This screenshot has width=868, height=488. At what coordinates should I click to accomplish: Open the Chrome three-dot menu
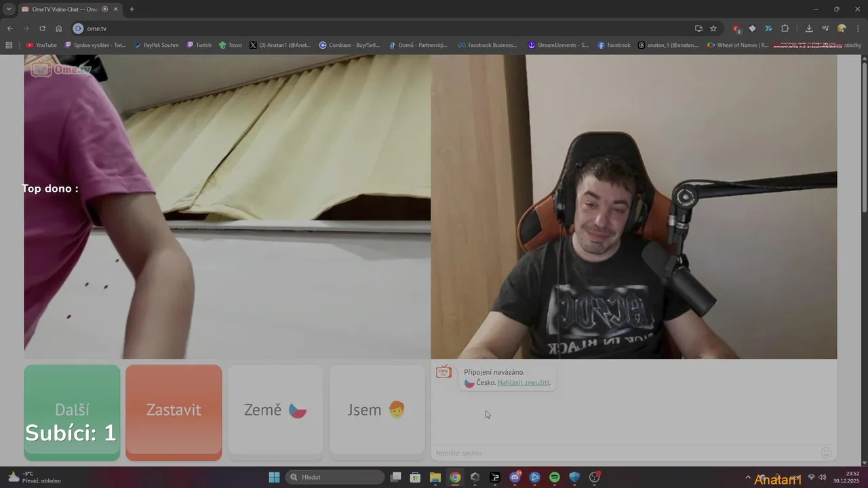pyautogui.click(x=857, y=28)
